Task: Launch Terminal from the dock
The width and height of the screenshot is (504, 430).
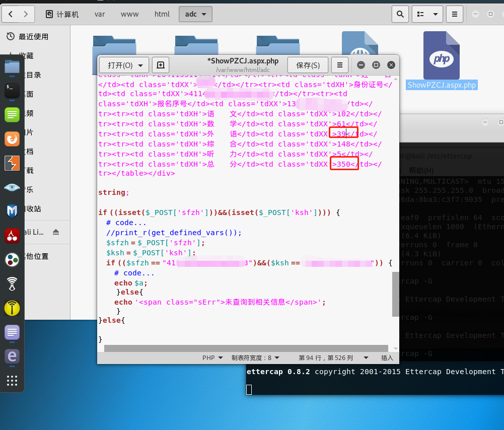Action: click(x=12, y=91)
